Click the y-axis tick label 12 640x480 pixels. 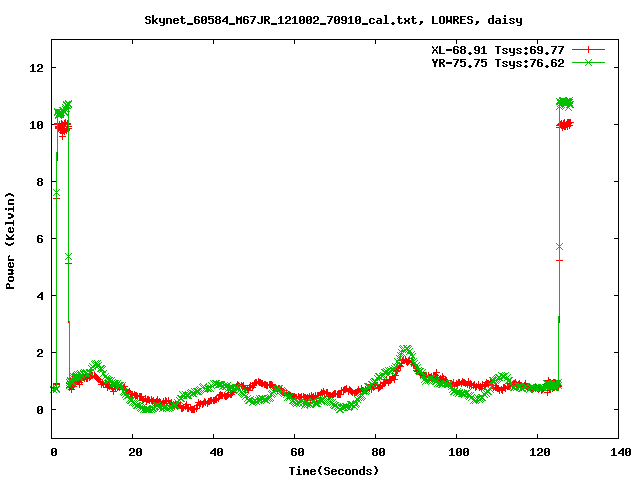coord(36,68)
